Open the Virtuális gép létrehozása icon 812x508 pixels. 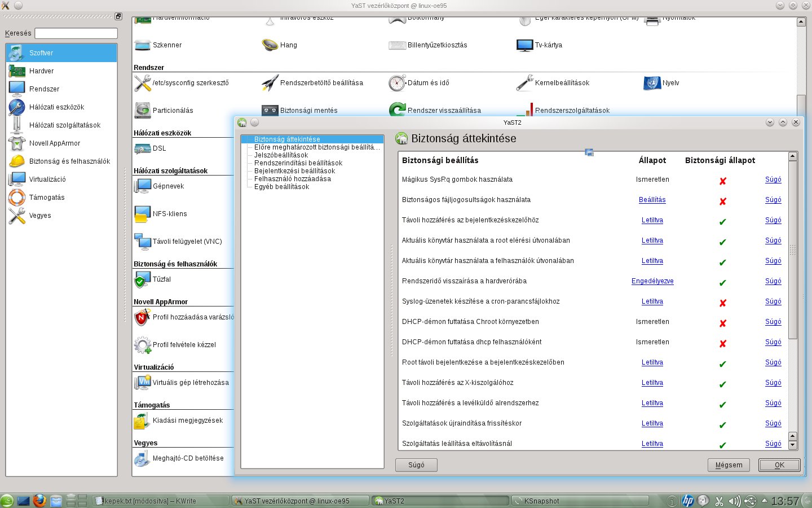point(142,383)
